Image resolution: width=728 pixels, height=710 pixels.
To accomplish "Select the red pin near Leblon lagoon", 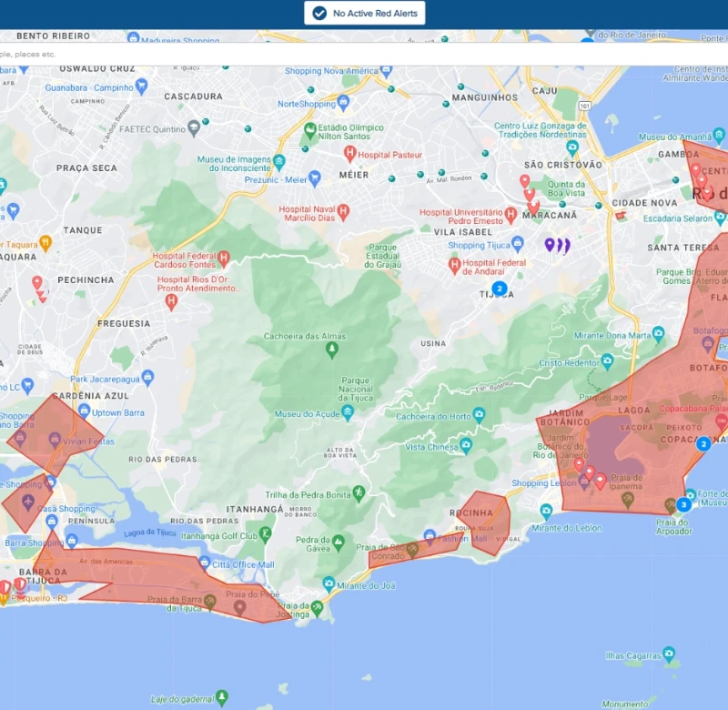I will pos(579,464).
